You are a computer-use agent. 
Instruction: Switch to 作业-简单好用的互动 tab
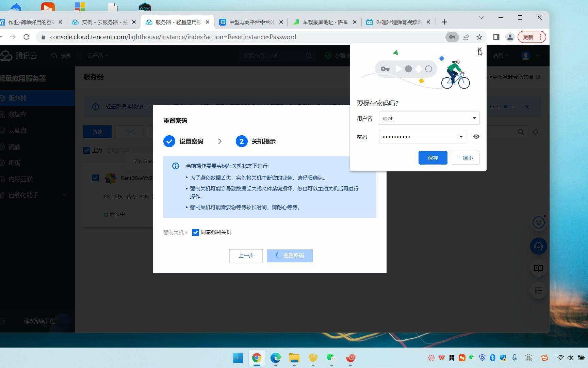pos(31,22)
